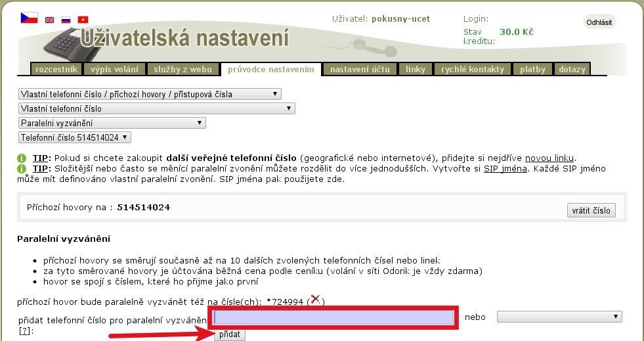This screenshot has height=341, width=644.
Task: Open the empty dropdown after 'nebo'
Action: [x=559, y=317]
